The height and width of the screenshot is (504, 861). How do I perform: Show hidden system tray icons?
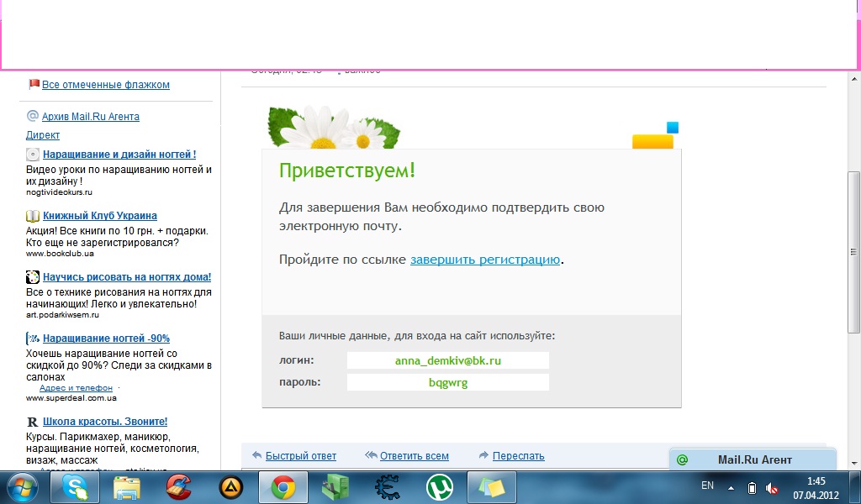pos(731,487)
